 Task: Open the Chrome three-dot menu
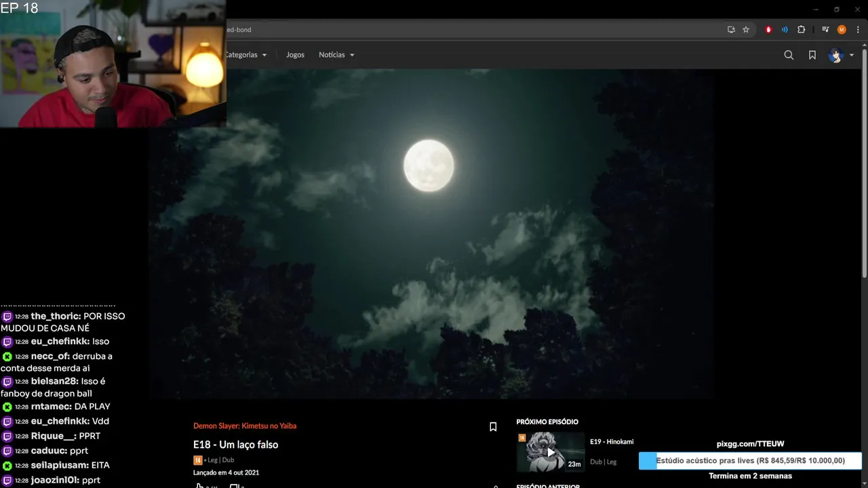point(858,30)
